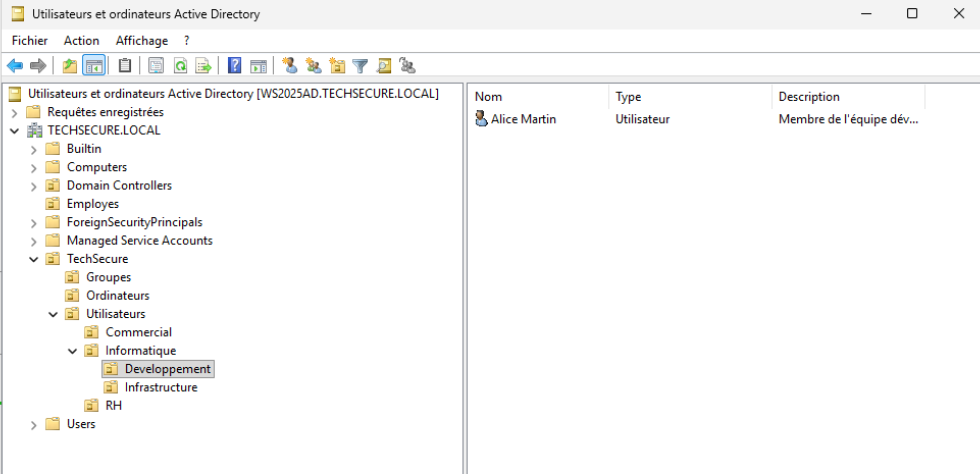This screenshot has width=980, height=474.
Task: Click the Find objects toolbar icon
Action: [384, 66]
